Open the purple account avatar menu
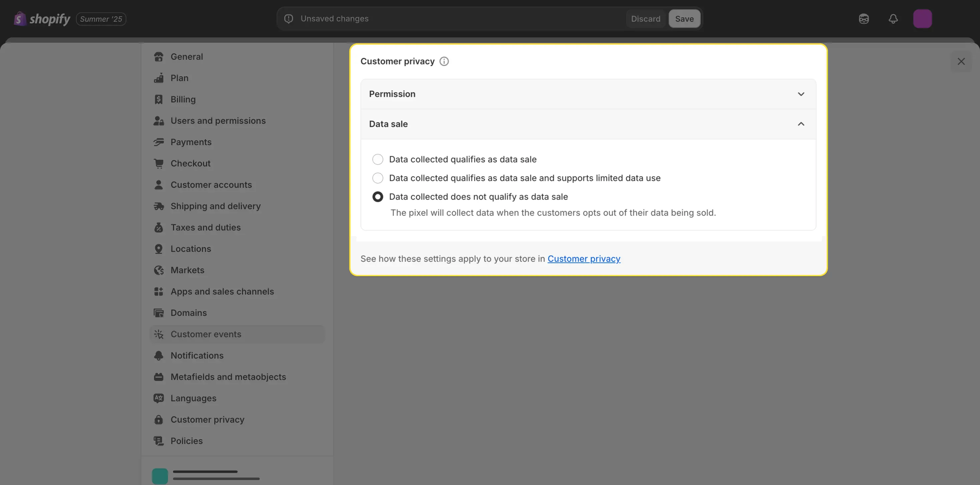Image resolution: width=980 pixels, height=485 pixels. click(922, 19)
